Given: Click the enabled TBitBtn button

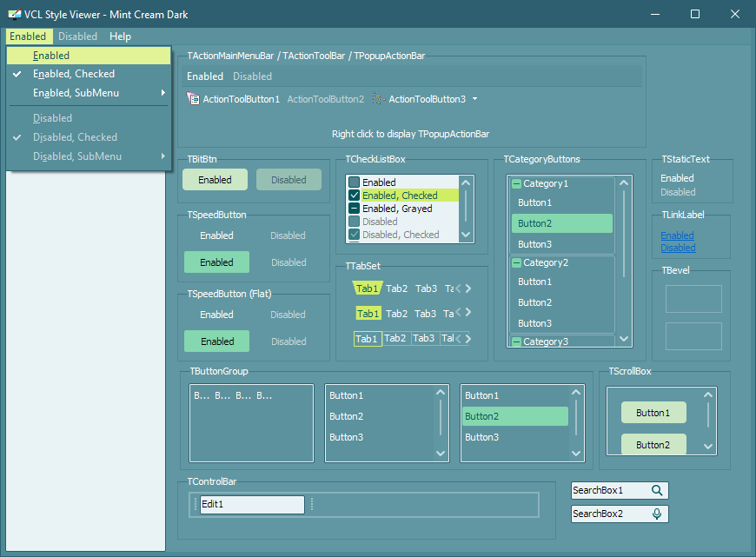Looking at the screenshot, I should pos(215,180).
